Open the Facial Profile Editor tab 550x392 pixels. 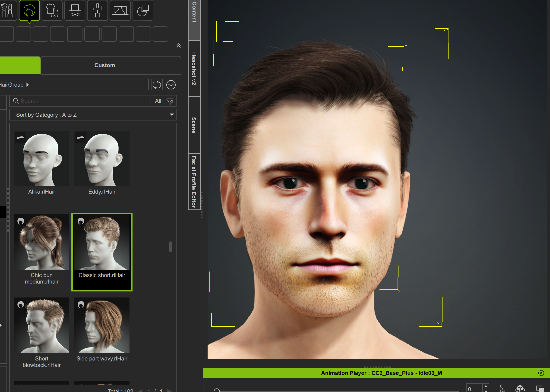194,181
